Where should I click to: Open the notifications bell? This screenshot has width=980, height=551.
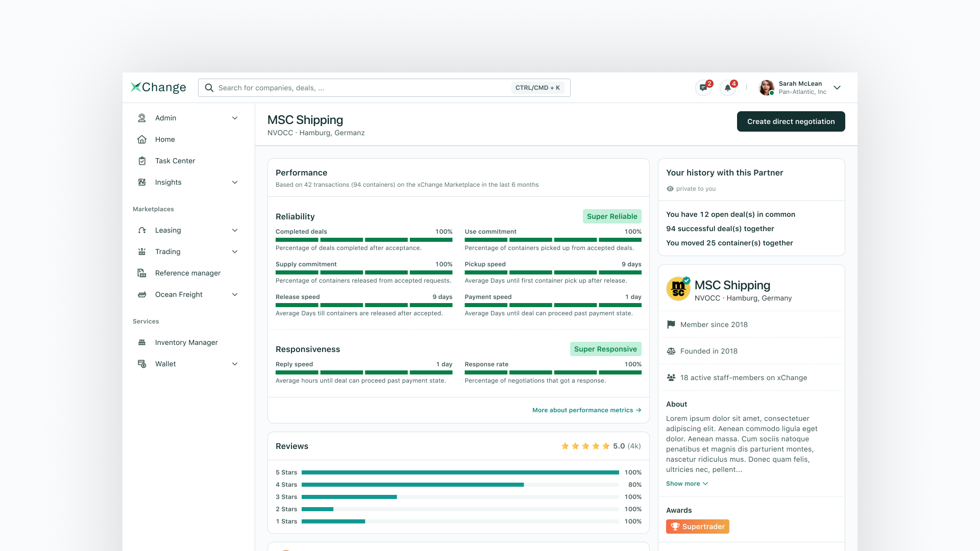coord(728,88)
